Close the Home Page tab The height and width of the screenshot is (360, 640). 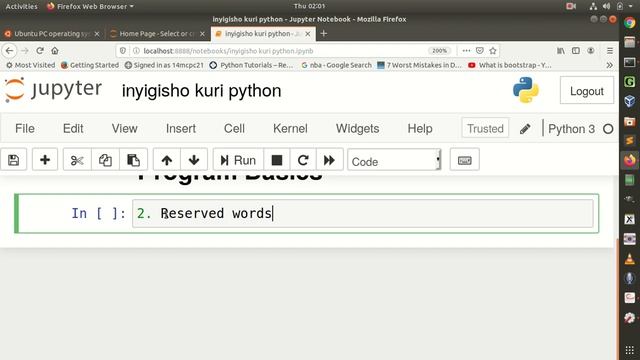point(202,34)
